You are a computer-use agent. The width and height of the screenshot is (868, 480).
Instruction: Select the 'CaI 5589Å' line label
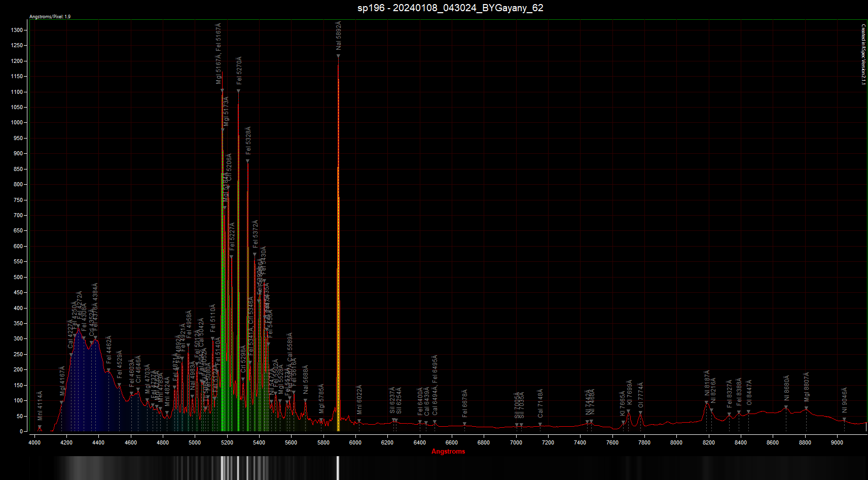tap(290, 347)
